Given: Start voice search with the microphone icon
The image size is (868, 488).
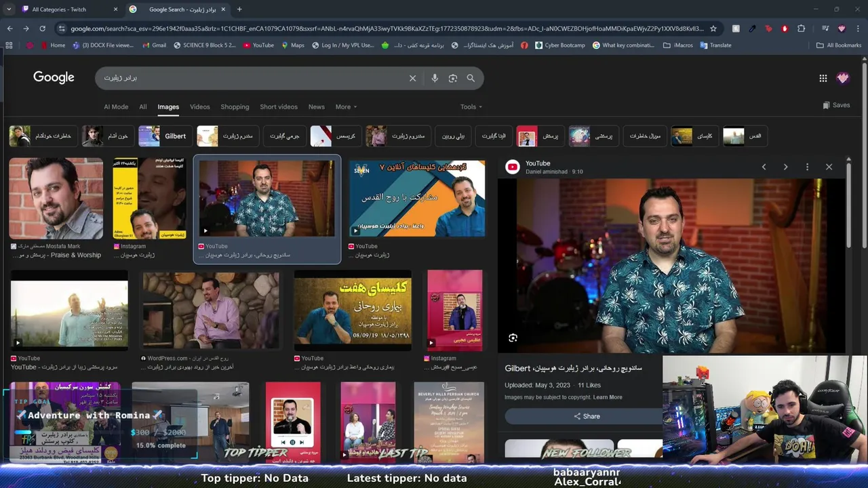Looking at the screenshot, I should (435, 78).
